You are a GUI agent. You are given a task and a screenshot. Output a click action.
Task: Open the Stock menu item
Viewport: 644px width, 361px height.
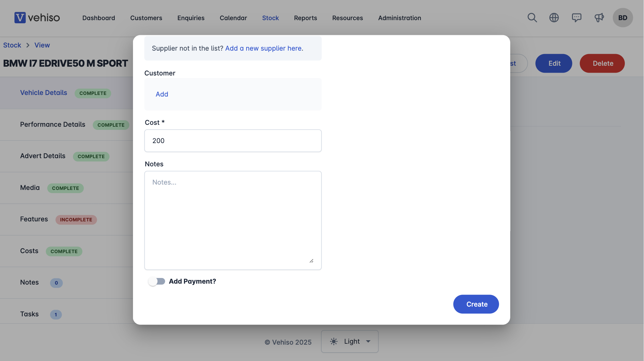click(x=270, y=18)
